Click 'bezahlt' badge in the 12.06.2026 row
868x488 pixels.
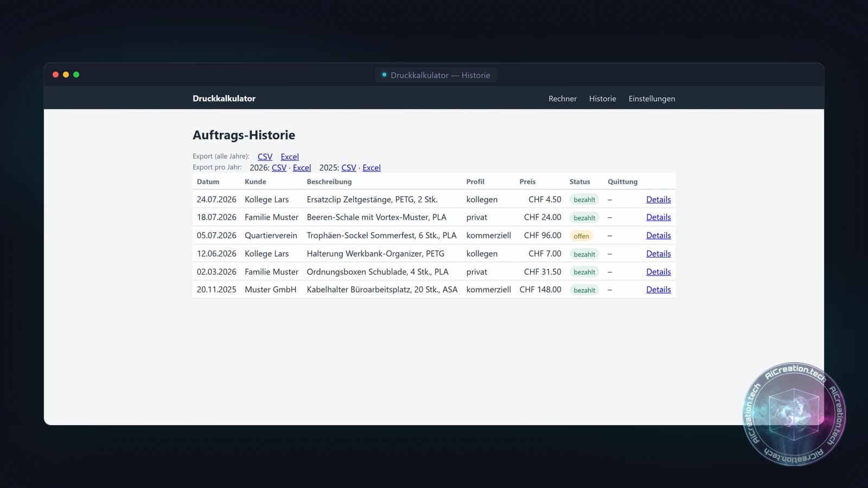[584, 254]
